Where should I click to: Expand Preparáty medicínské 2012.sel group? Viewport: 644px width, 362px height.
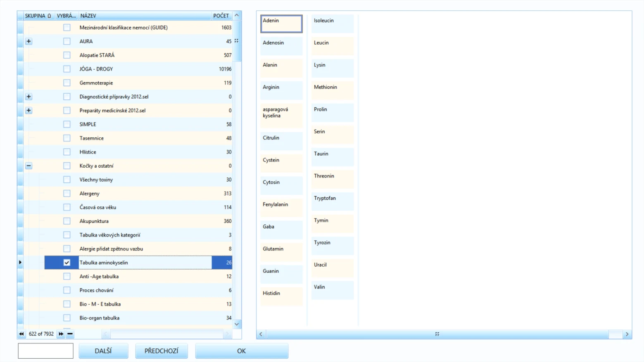click(x=29, y=110)
